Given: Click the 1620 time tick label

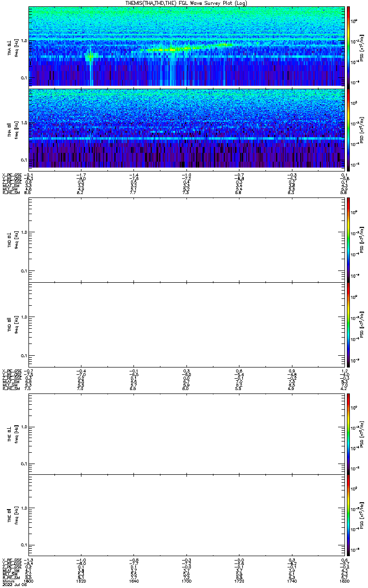Looking at the screenshot, I should [81, 581].
